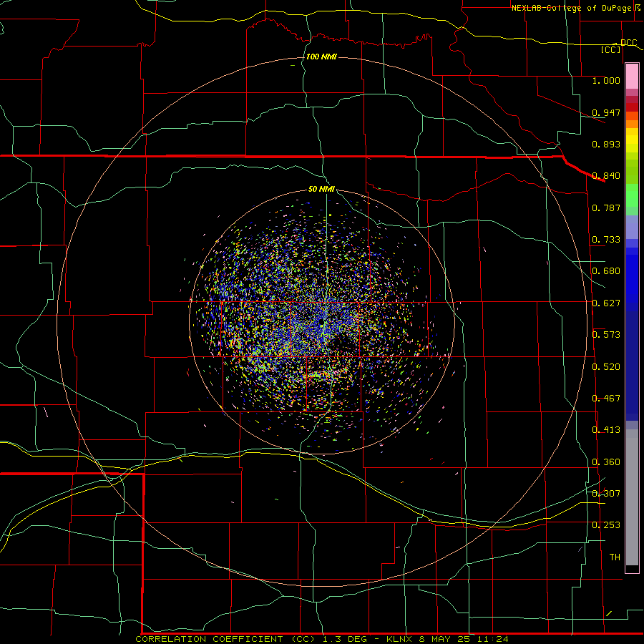Screen dimensions: 644x644
Task: Click the 0.413 legend value
Action: 606,429
